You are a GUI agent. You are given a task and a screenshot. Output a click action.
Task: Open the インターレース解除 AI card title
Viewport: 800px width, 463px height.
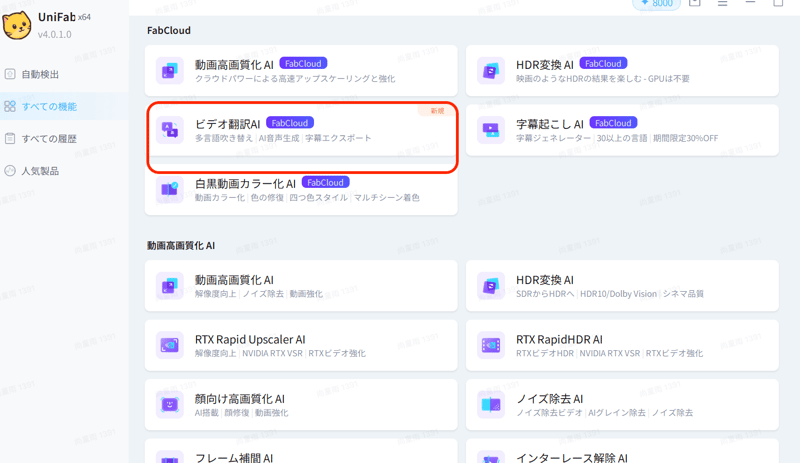click(572, 458)
